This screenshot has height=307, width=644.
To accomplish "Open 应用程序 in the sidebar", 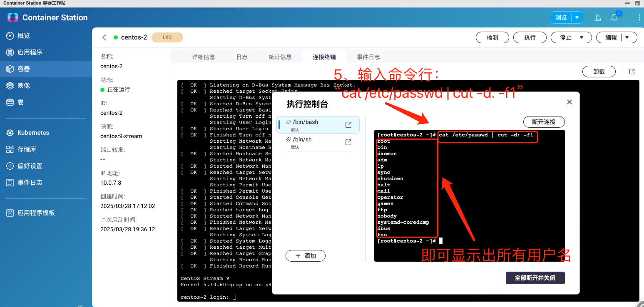I will [46, 52].
